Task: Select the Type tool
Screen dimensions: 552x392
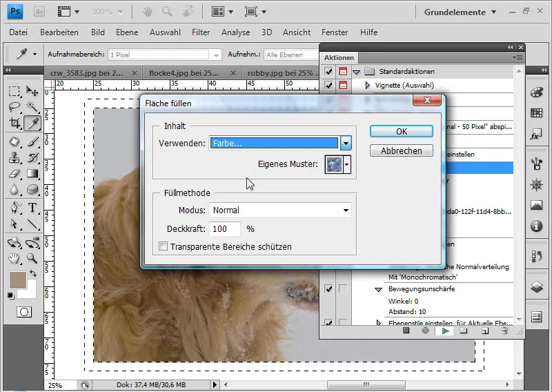Action: (32, 208)
